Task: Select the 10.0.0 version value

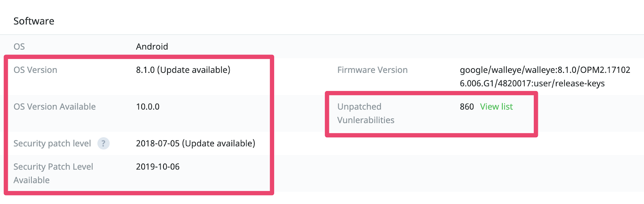Action: point(148,107)
